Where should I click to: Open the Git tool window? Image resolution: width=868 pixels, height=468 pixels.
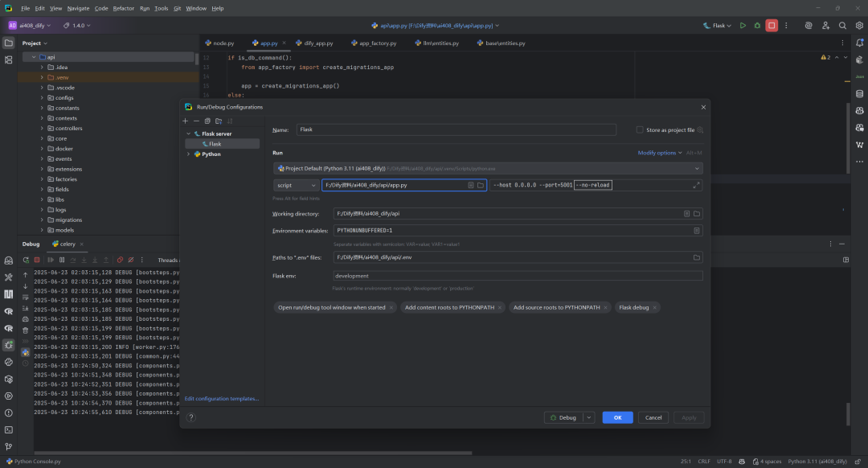point(8,446)
